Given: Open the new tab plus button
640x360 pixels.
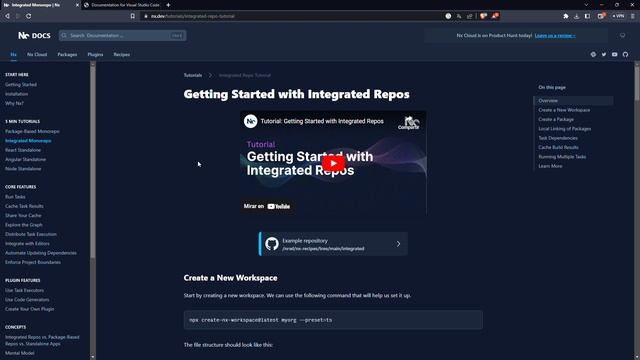Looking at the screenshot, I should point(168,5).
